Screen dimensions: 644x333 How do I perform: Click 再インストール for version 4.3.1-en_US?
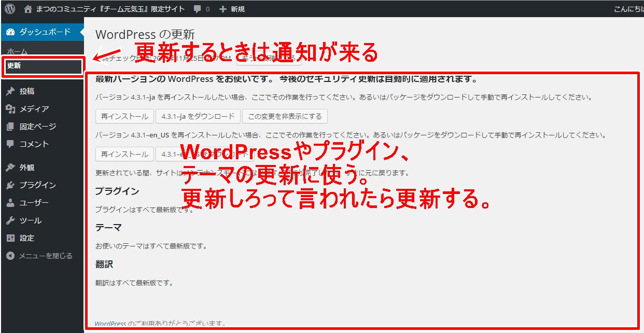124,154
